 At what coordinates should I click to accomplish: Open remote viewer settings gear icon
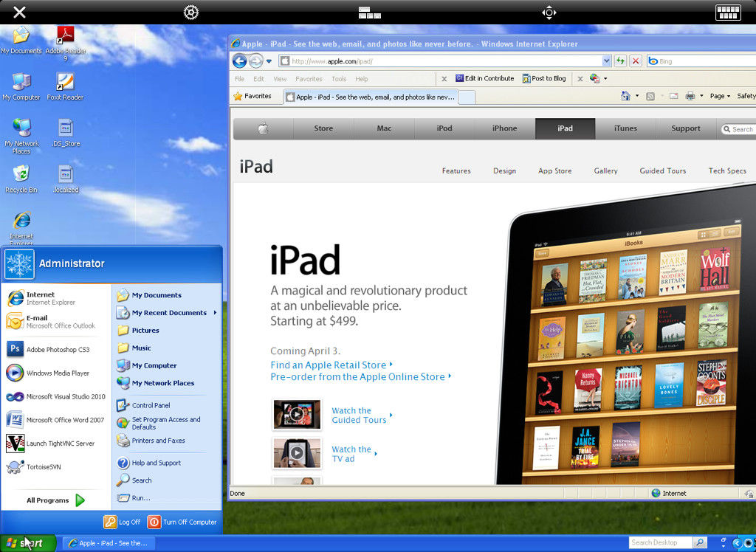pyautogui.click(x=191, y=12)
